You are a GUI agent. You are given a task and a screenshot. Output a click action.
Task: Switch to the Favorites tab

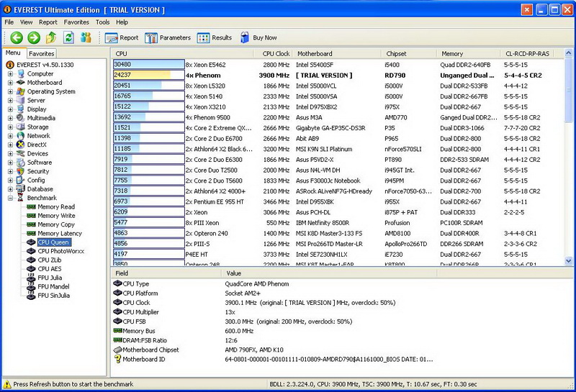pyautogui.click(x=42, y=54)
